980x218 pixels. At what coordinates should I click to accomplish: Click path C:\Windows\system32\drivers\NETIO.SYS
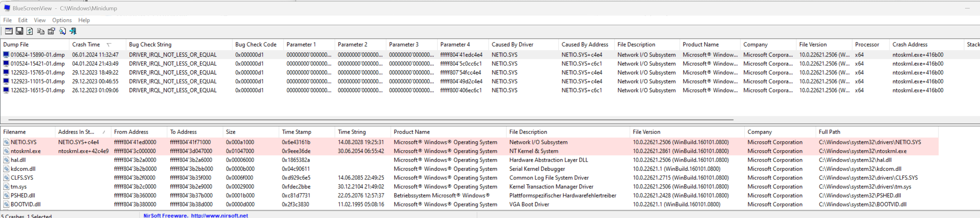tap(870, 142)
